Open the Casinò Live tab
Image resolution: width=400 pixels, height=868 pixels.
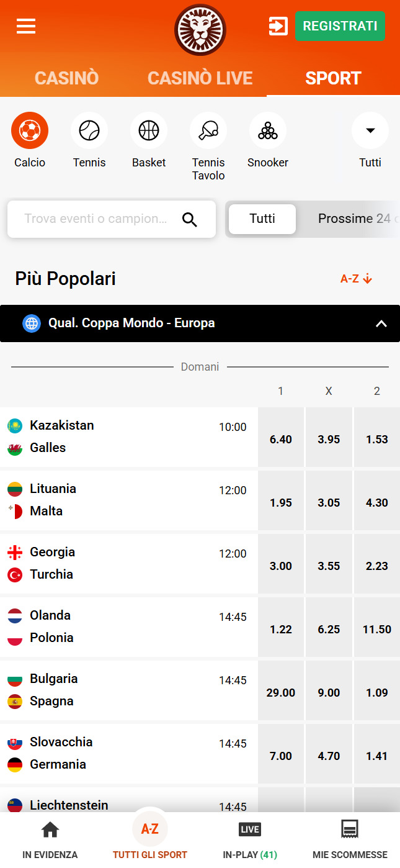200,78
